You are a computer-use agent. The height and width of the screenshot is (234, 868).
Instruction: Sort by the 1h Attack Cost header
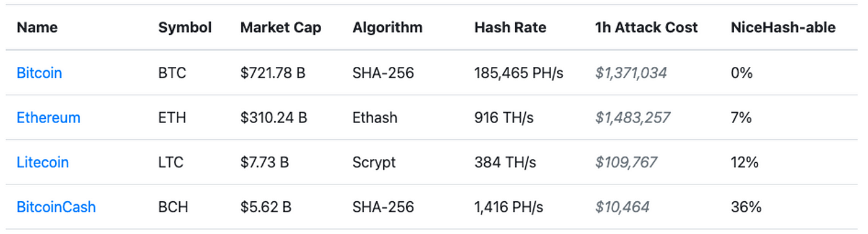(646, 28)
